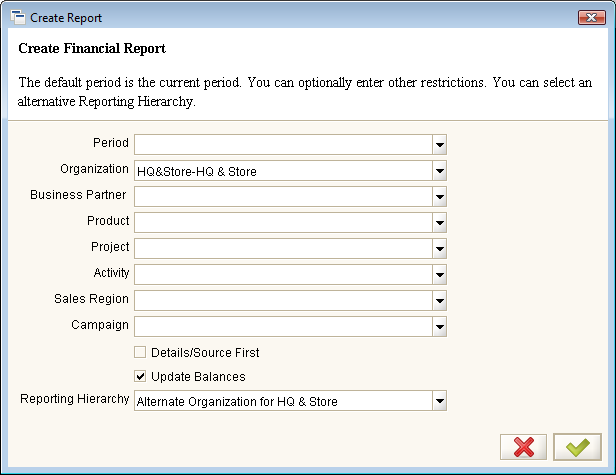Uncheck the Update Balances checkbox
This screenshot has height=475, width=616.
tap(140, 376)
